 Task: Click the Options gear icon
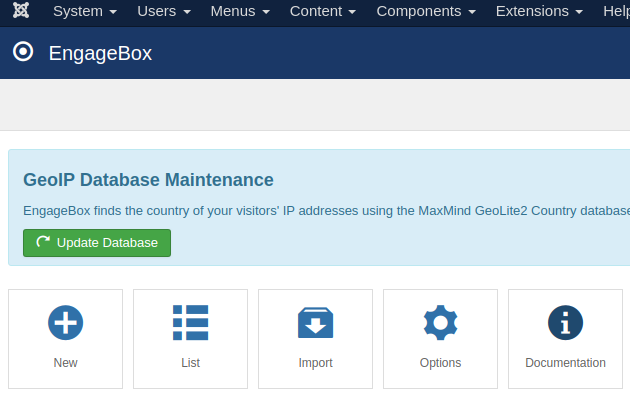(440, 322)
